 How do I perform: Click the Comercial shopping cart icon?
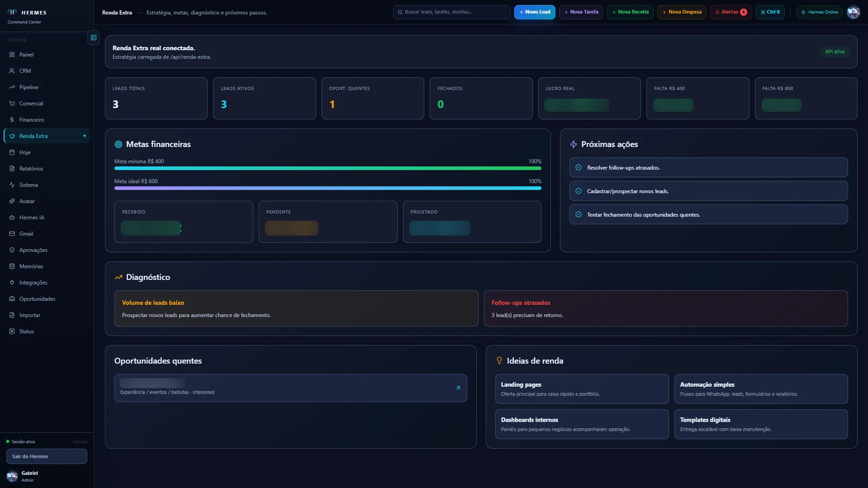point(12,104)
